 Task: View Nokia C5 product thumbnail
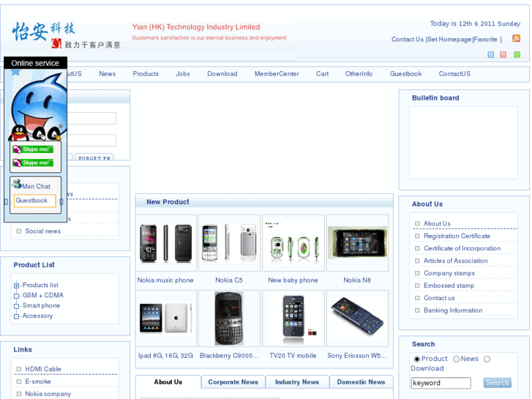tap(229, 243)
